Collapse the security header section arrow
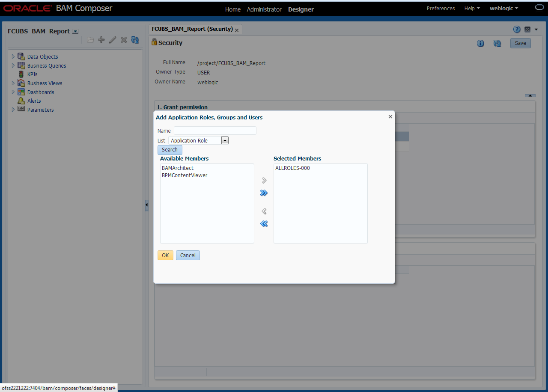 click(x=530, y=95)
